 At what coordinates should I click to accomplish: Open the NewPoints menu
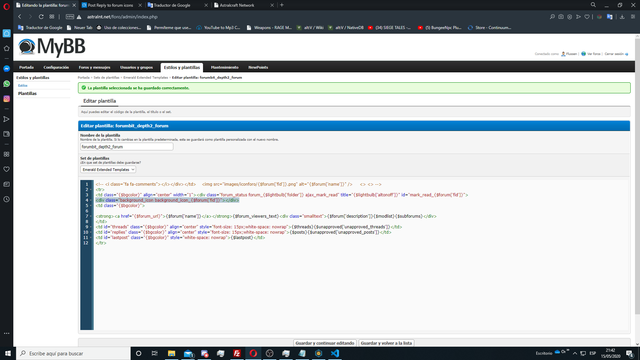(258, 67)
